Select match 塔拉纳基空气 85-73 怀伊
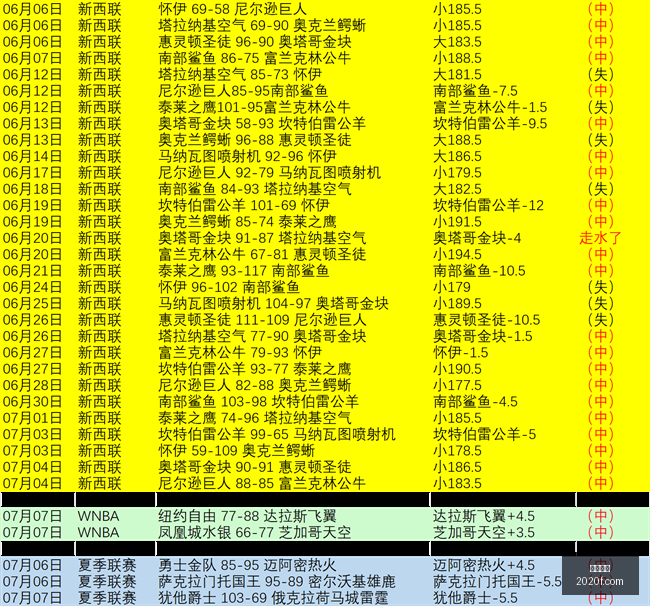Viewport: 650px width, 606px height. coord(240,74)
